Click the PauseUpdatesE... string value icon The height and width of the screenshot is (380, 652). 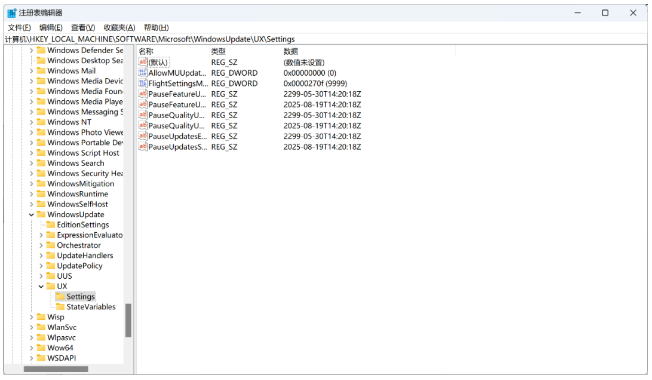(143, 136)
